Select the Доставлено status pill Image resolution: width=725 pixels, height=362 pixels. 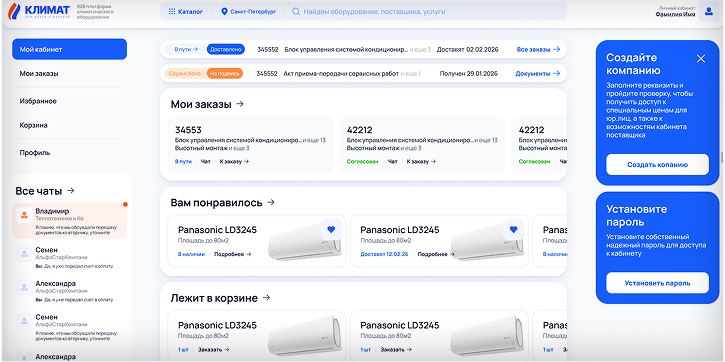pos(226,49)
